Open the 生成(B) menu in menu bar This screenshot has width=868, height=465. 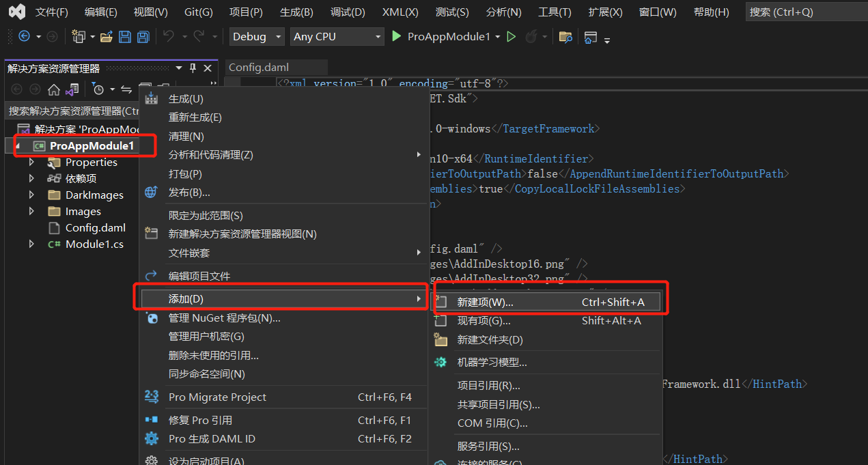pyautogui.click(x=296, y=12)
